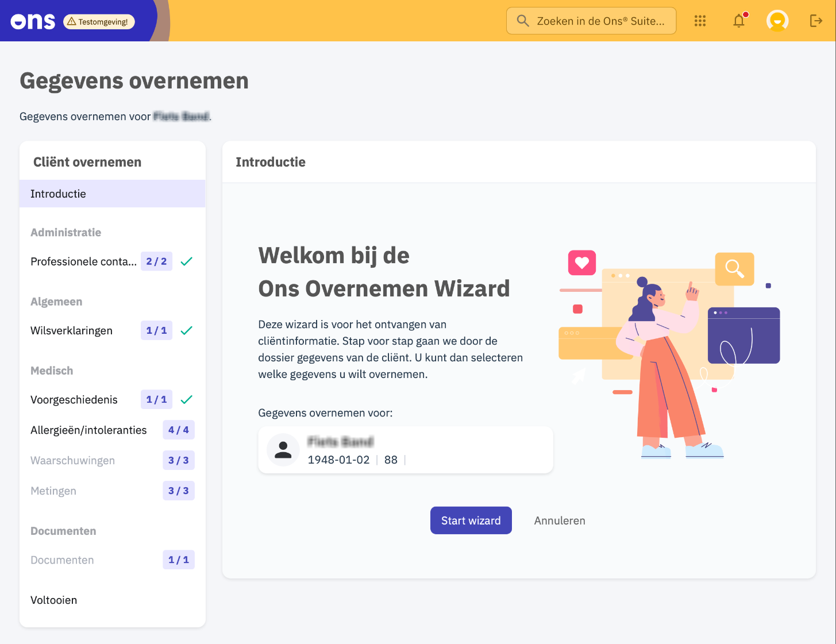Click the Wilsverklaringen 1/1 badge
The image size is (836, 644).
click(156, 330)
